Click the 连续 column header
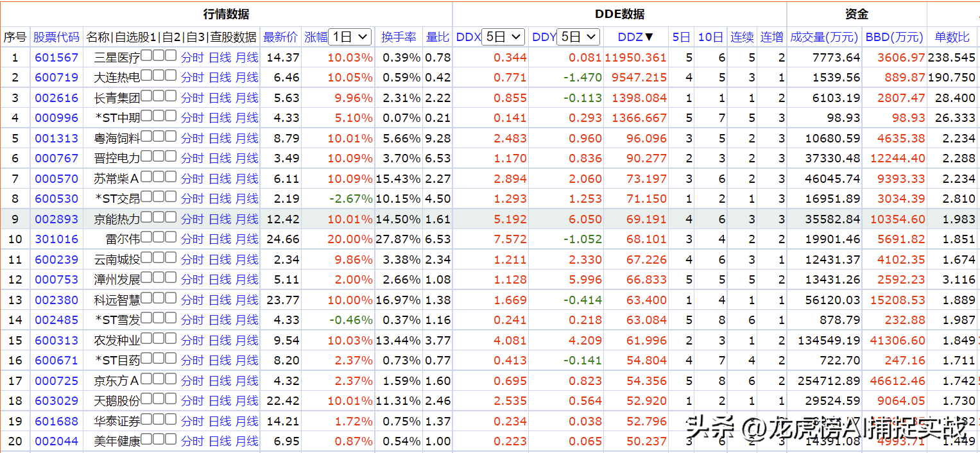 coord(742,37)
